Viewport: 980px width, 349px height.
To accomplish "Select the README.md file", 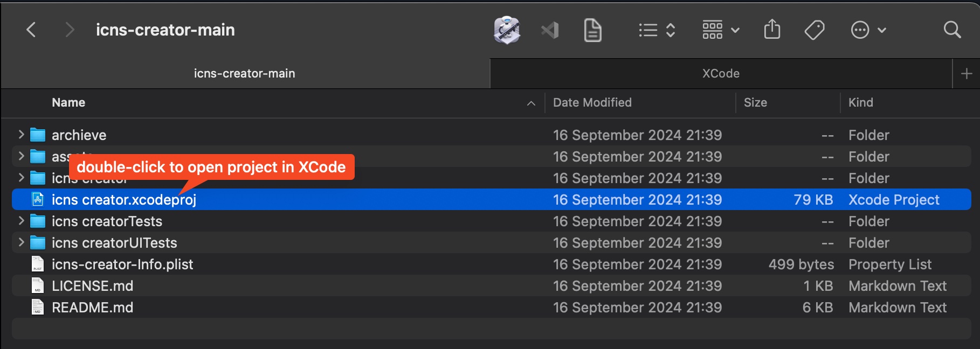I will click(x=92, y=307).
